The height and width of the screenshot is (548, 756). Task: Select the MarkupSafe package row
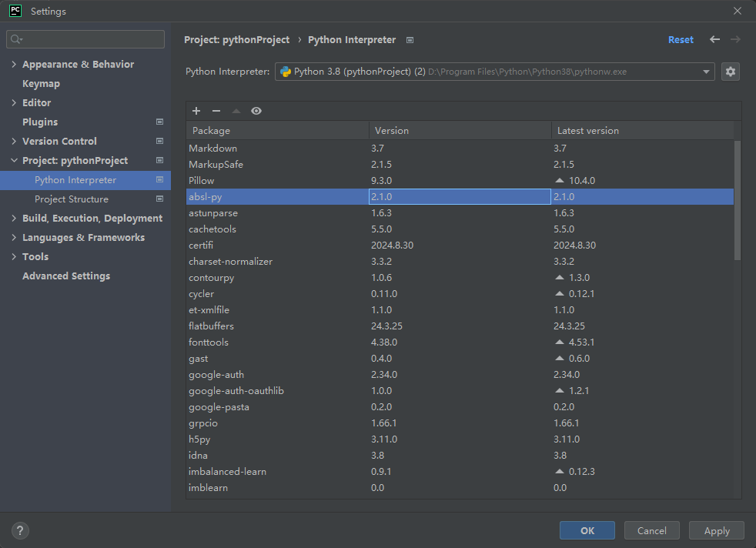pos(460,165)
